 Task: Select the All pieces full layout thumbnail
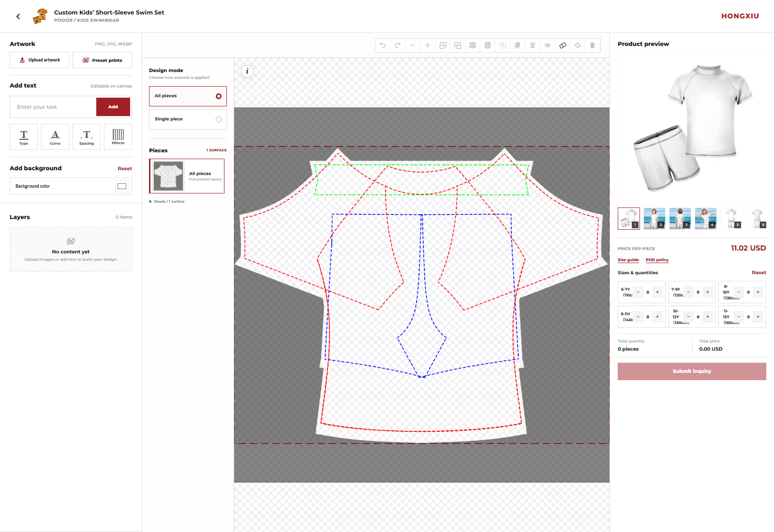point(187,176)
